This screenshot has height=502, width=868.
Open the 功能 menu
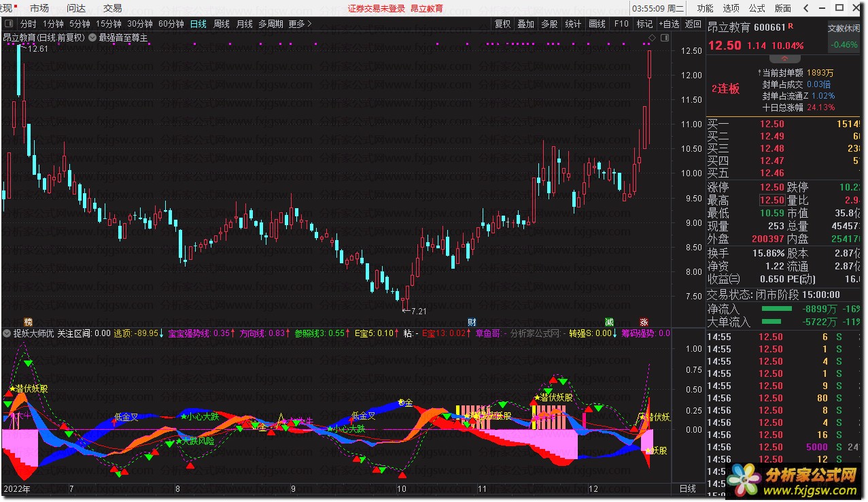click(705, 8)
